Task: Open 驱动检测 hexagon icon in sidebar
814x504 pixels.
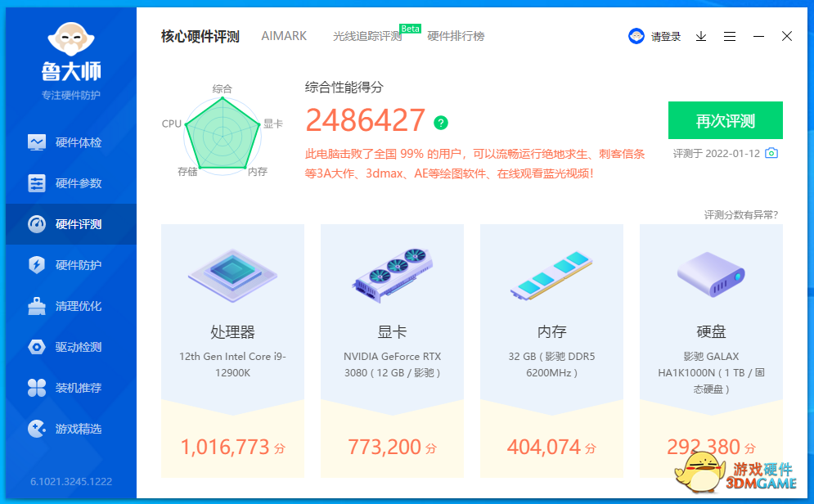Action: (36, 347)
